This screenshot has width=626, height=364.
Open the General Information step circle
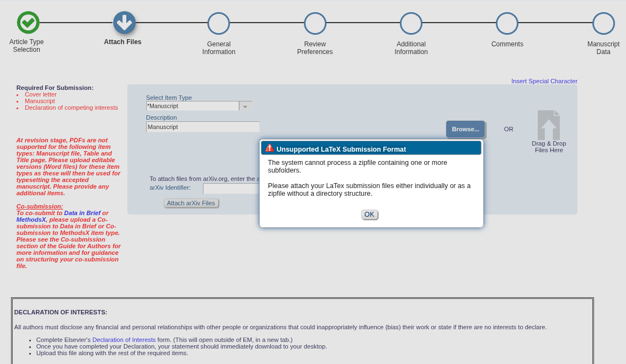click(x=218, y=23)
